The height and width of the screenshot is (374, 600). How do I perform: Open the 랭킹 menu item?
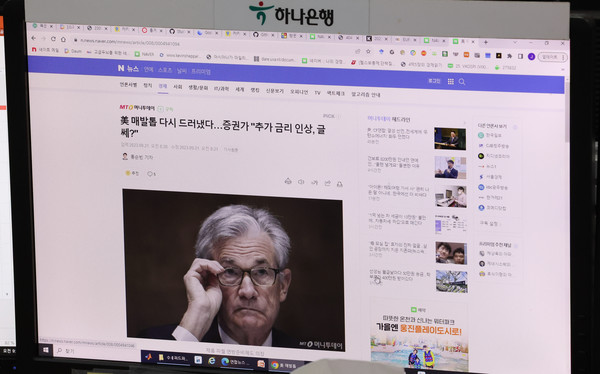point(255,90)
